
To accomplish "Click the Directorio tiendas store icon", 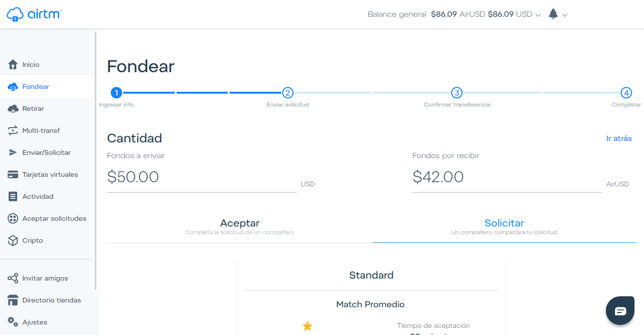I will coord(13,300).
